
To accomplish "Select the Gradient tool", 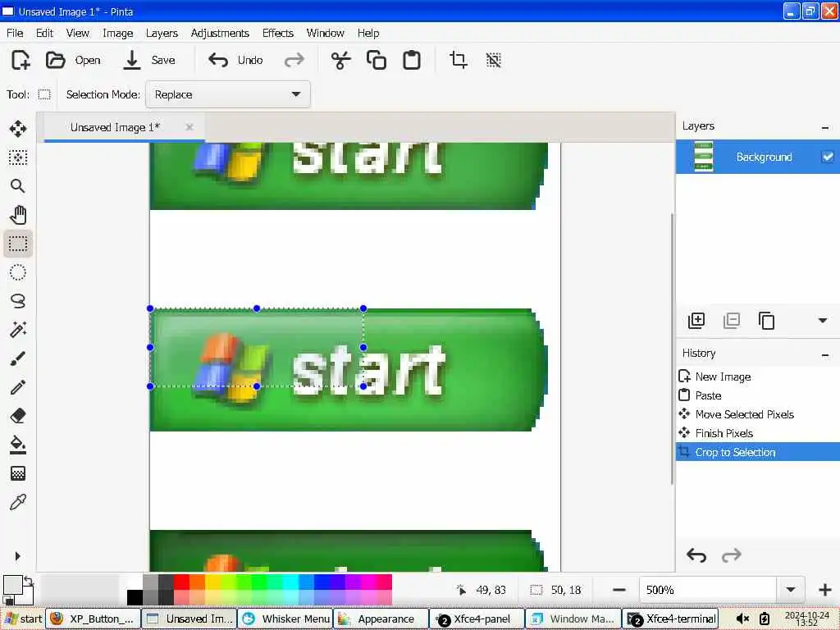I will pyautogui.click(x=18, y=473).
